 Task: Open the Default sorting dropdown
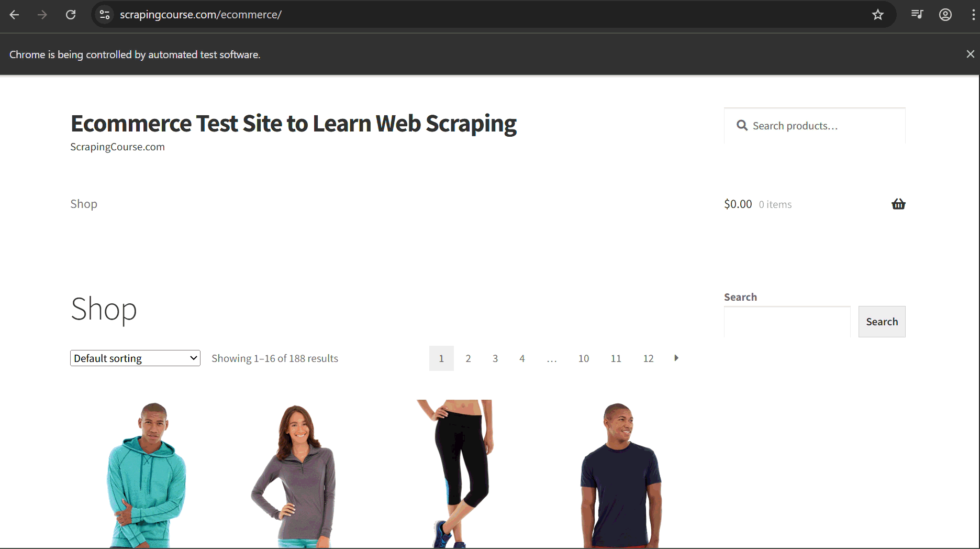135,358
